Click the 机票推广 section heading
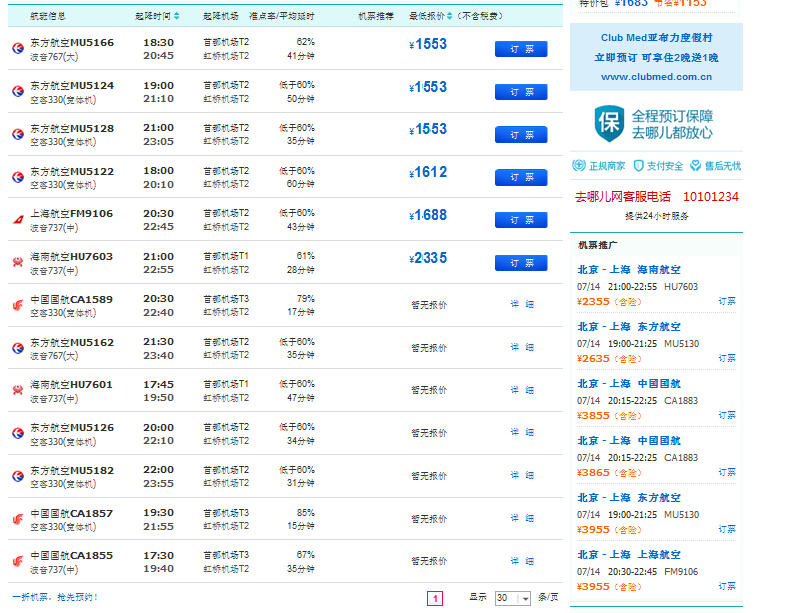This screenshot has height=613, width=788. (x=598, y=245)
